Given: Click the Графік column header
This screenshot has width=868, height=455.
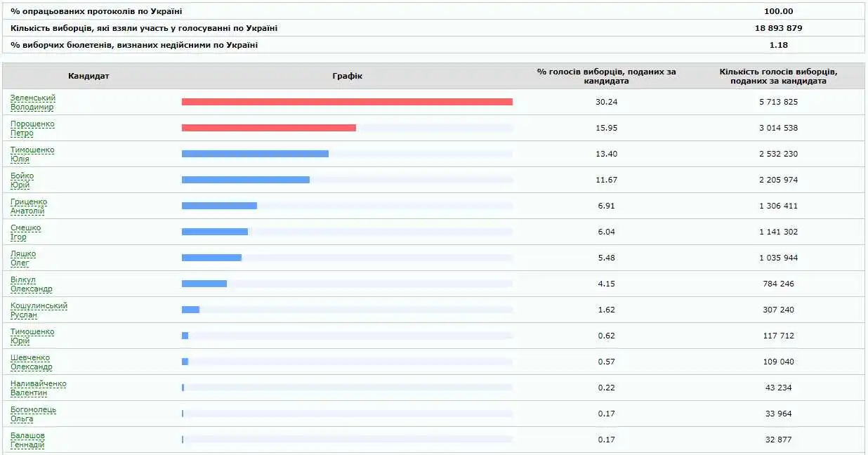Looking at the screenshot, I should point(347,76).
